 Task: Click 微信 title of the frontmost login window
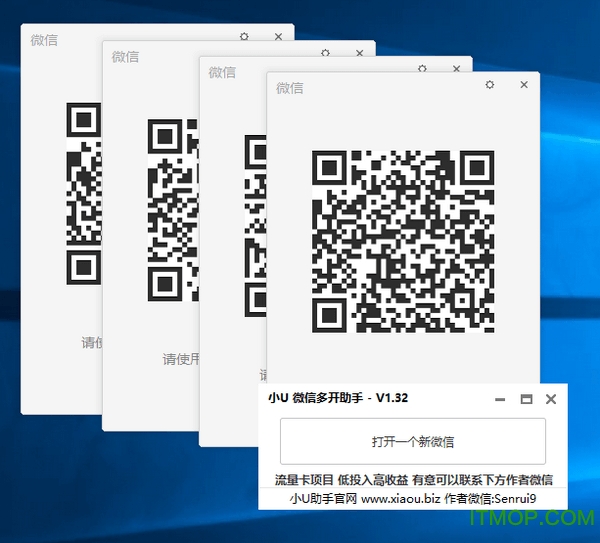pos(290,88)
